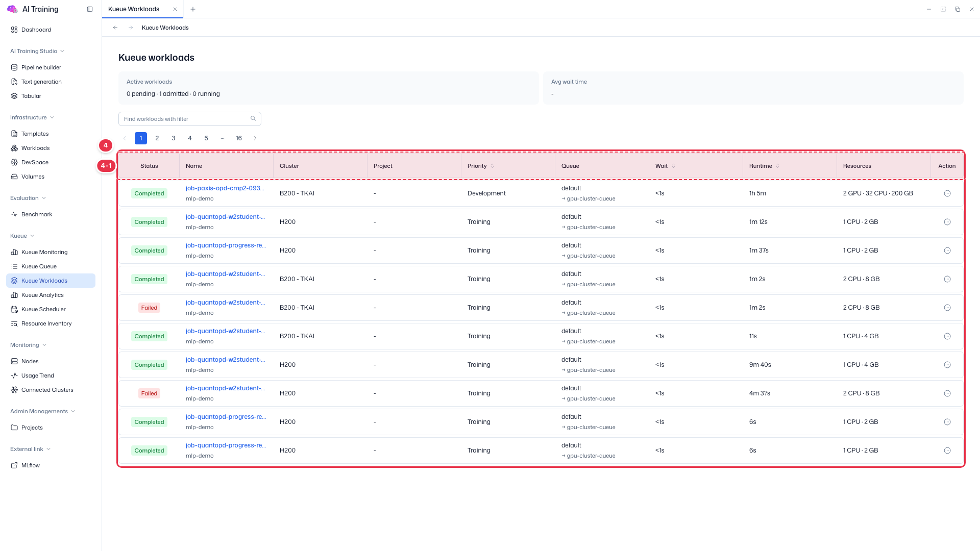This screenshot has width=980, height=551.
Task: Open Kueue Analytics in the sidebar
Action: (51, 295)
